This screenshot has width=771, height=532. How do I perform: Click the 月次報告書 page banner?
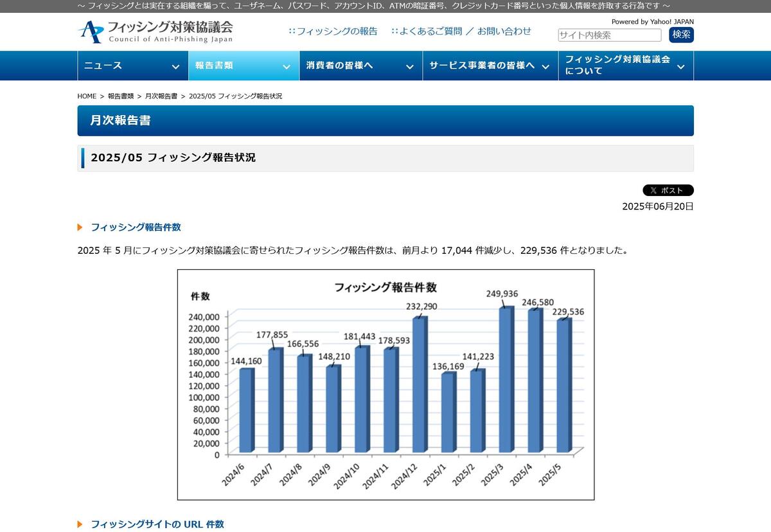[x=385, y=121]
